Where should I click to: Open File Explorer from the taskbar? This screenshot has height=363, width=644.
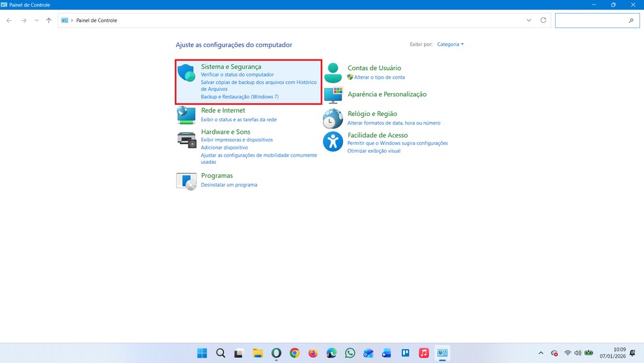tap(257, 353)
